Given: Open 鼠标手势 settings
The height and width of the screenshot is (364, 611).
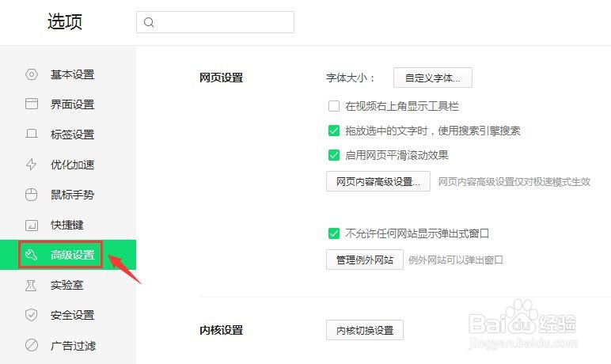Looking at the screenshot, I should (x=68, y=195).
